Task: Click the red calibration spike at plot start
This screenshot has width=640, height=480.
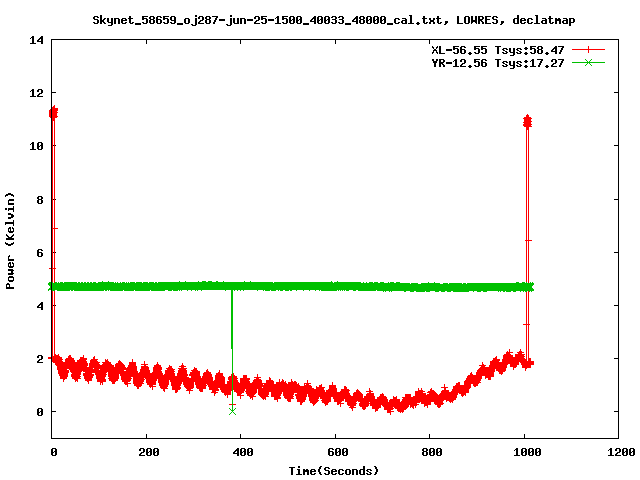Action: 53,233
